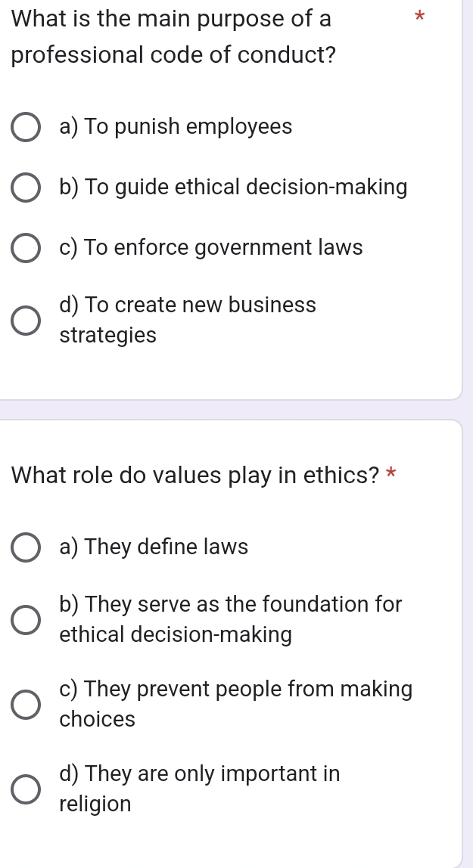Select the 'To punish employees' radio button
This screenshot has height=868, width=473.
click(26, 128)
